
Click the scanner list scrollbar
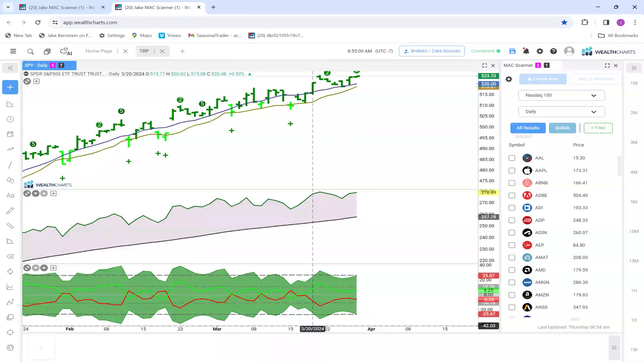(x=619, y=166)
